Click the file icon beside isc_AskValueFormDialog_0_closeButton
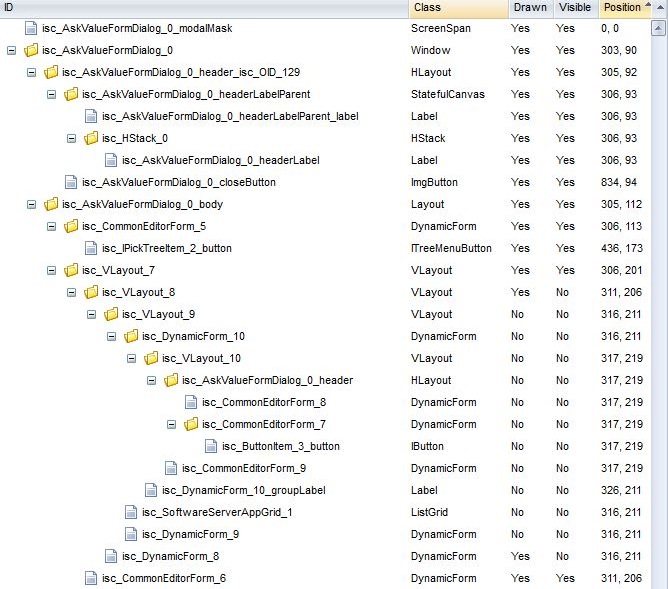Screen dimensions: 668x589 [x=71, y=182]
